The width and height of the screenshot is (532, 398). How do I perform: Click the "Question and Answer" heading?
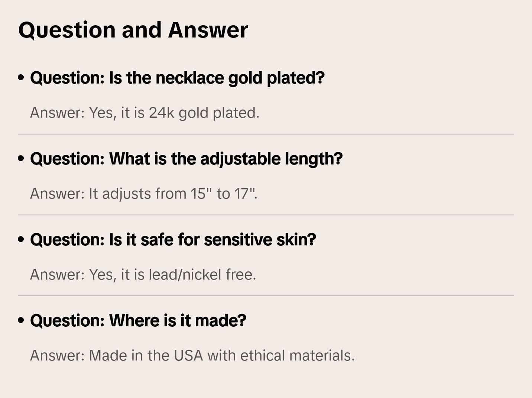(133, 30)
